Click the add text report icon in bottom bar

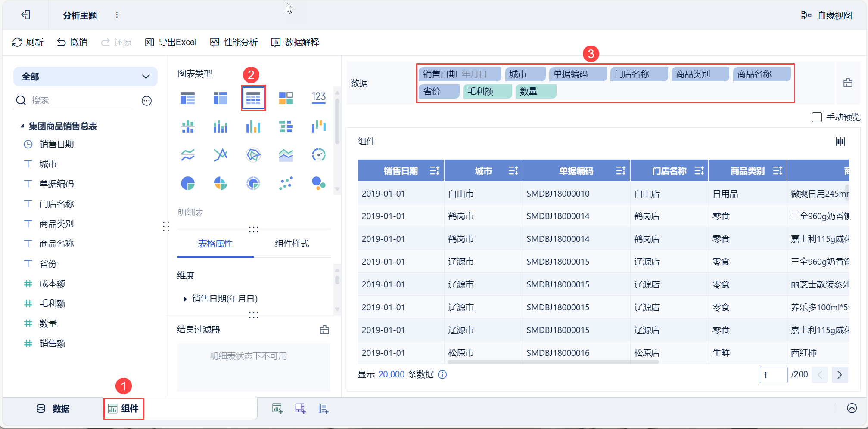[324, 408]
